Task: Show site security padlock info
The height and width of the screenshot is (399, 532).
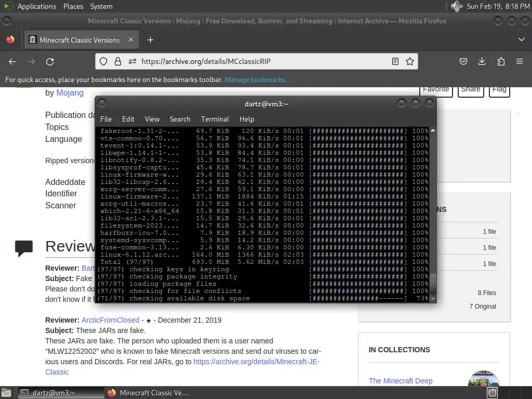Action: (118, 61)
